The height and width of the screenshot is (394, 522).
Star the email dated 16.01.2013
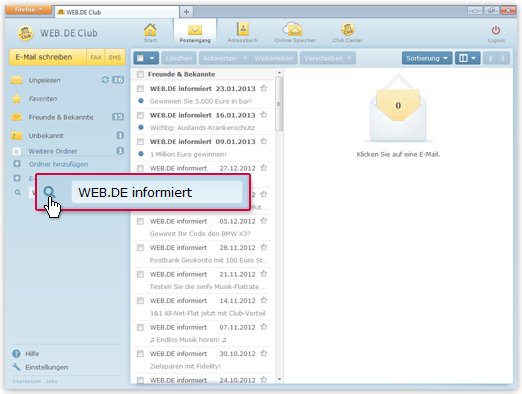(x=264, y=115)
